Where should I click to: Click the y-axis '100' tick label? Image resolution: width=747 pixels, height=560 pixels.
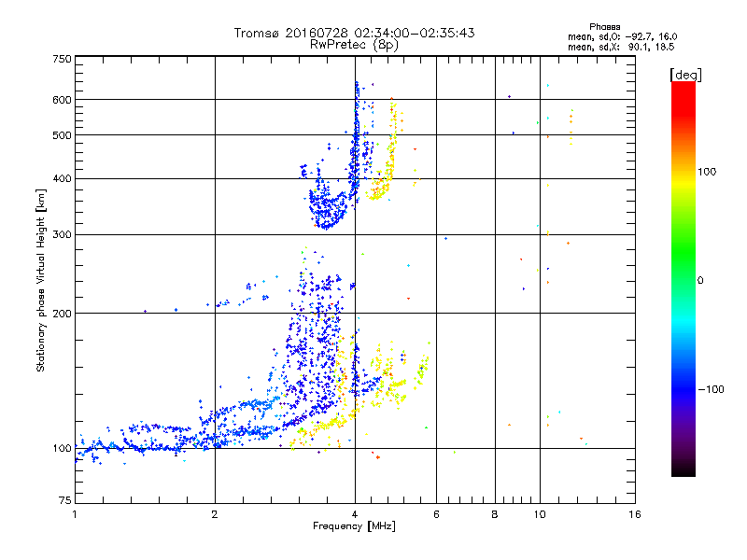click(x=62, y=449)
